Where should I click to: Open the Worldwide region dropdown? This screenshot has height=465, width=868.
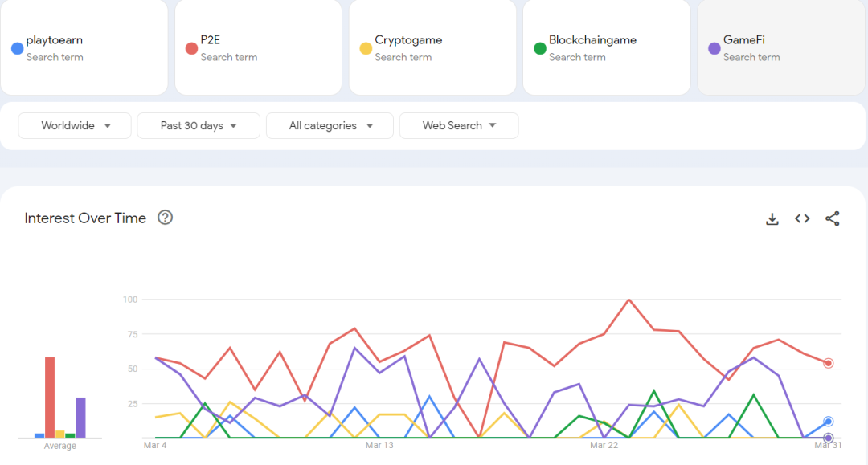(x=75, y=125)
